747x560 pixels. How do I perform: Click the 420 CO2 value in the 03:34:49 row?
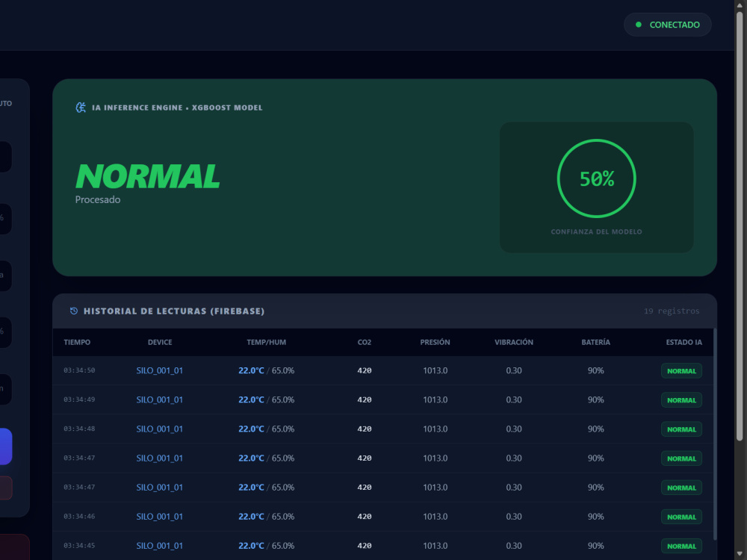click(365, 400)
